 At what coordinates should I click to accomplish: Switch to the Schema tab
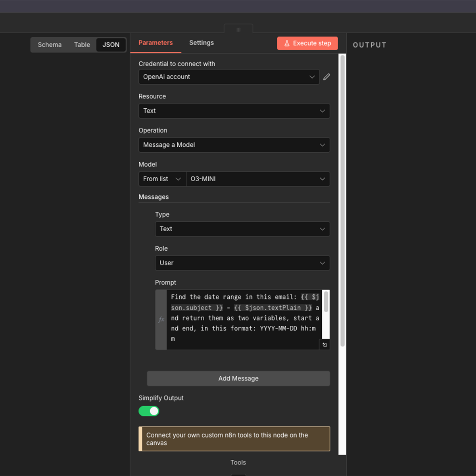pos(49,45)
